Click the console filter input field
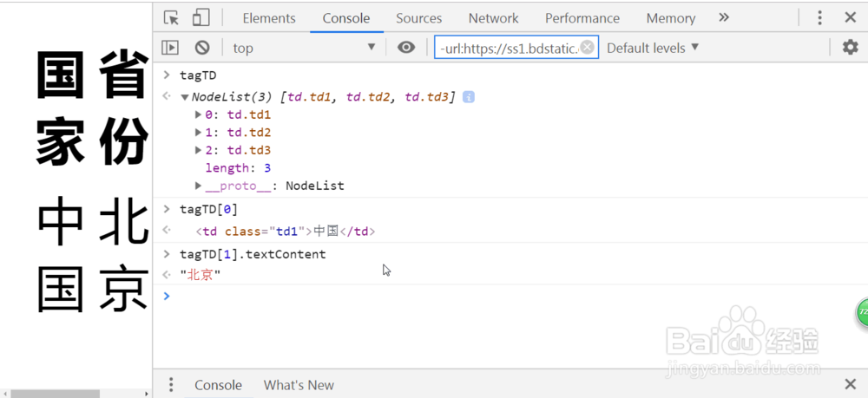868x398 pixels. (x=508, y=48)
